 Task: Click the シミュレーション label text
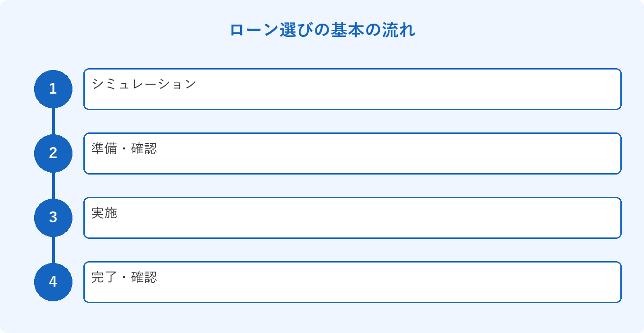coord(144,84)
